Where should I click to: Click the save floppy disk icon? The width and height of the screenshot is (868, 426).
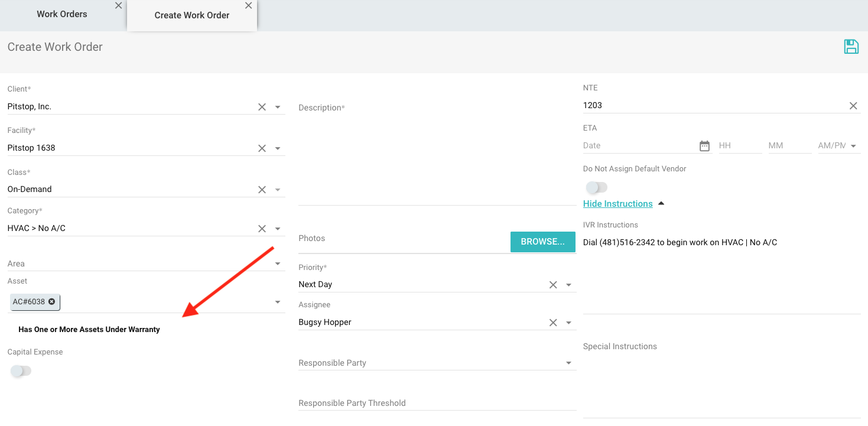pyautogui.click(x=851, y=47)
